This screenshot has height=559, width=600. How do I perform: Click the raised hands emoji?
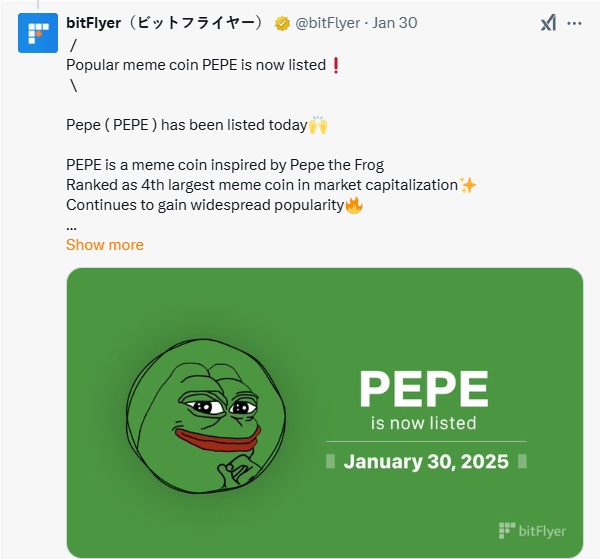coord(318,125)
